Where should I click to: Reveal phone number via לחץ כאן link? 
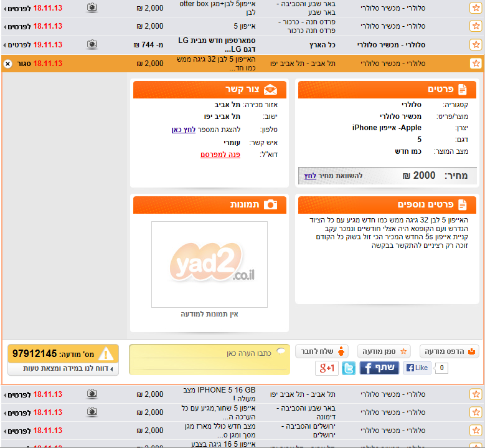point(184,130)
